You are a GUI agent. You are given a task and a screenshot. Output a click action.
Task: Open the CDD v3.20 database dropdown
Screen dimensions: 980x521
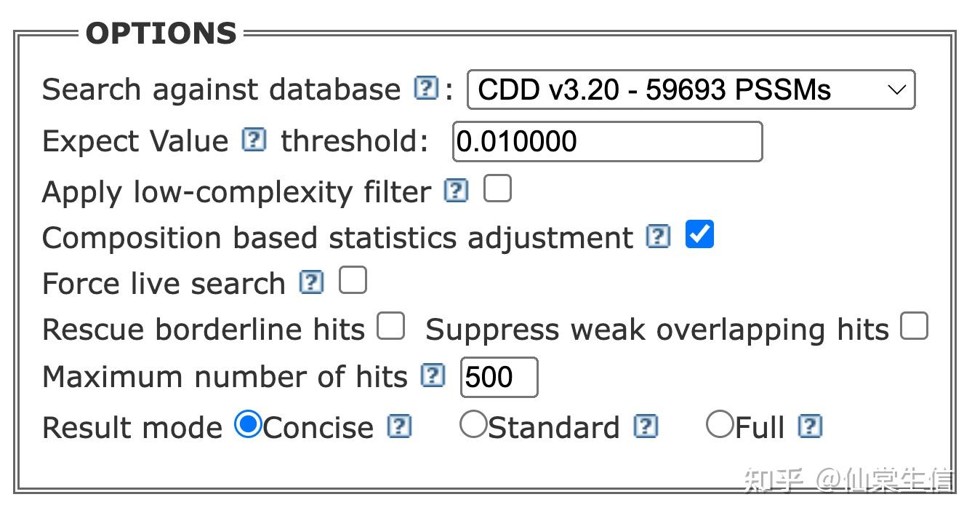690,90
